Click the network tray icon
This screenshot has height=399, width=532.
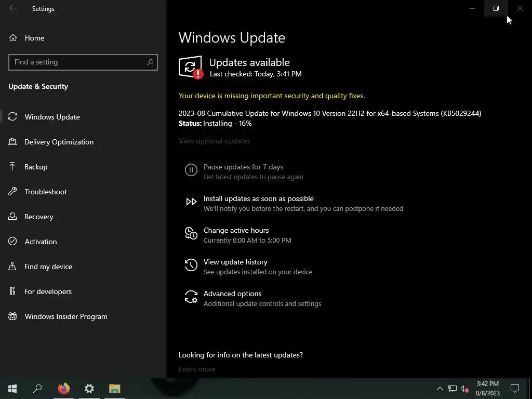(x=453, y=389)
